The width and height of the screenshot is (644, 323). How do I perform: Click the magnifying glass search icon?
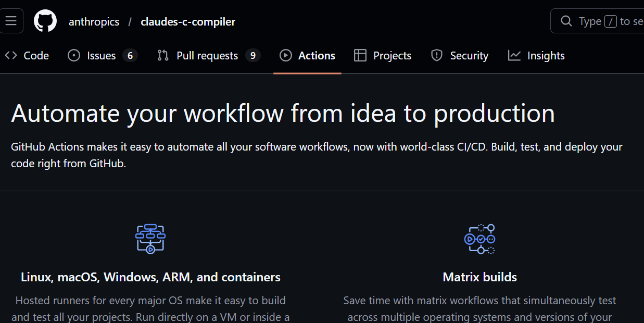(x=566, y=21)
